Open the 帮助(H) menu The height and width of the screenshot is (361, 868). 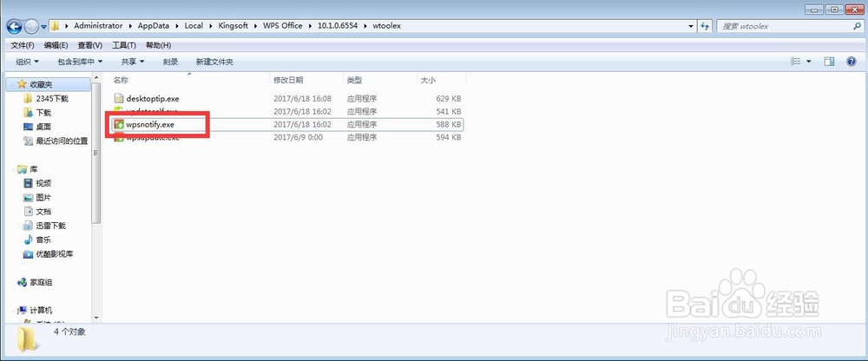158,45
